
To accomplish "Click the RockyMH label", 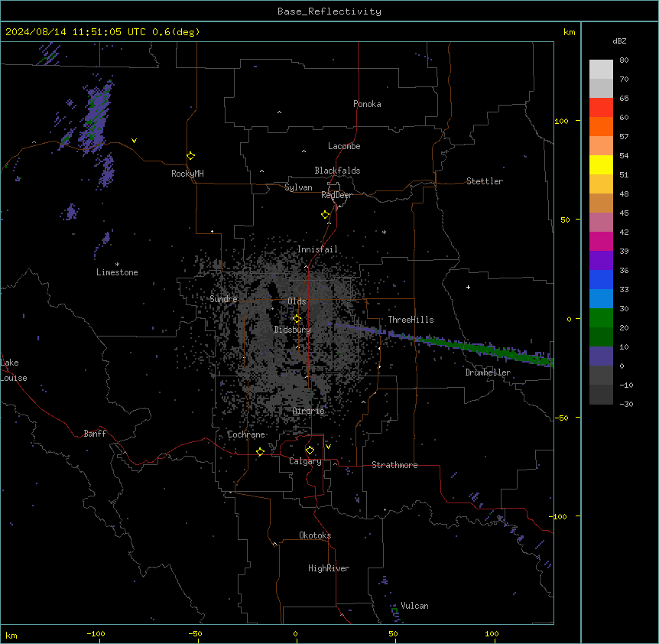I will pos(187,174).
